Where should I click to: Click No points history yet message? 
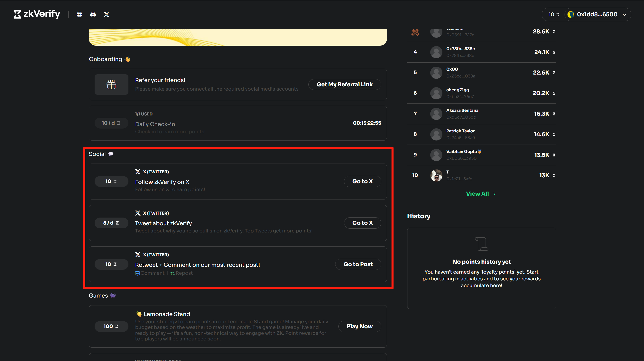481,262
